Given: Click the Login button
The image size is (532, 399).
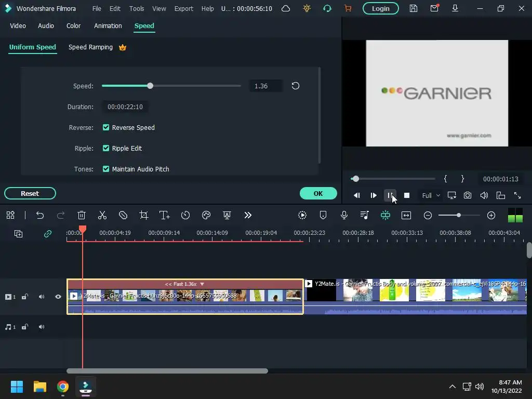Looking at the screenshot, I should (380, 8).
